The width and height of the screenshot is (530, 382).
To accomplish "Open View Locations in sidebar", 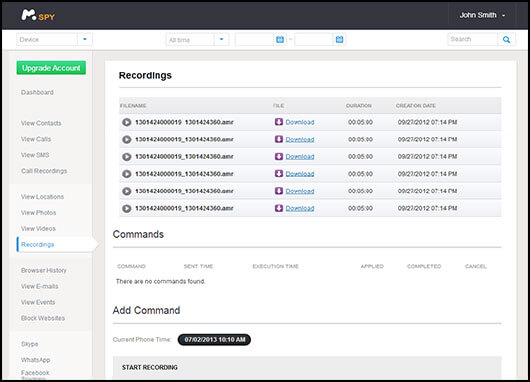I will coord(42,197).
